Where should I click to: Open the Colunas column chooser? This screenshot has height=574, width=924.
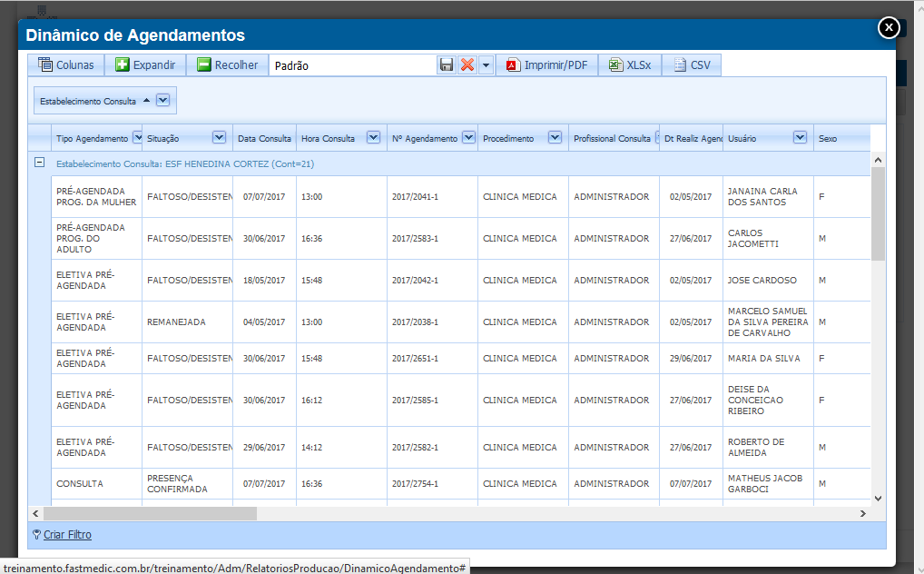click(65, 64)
